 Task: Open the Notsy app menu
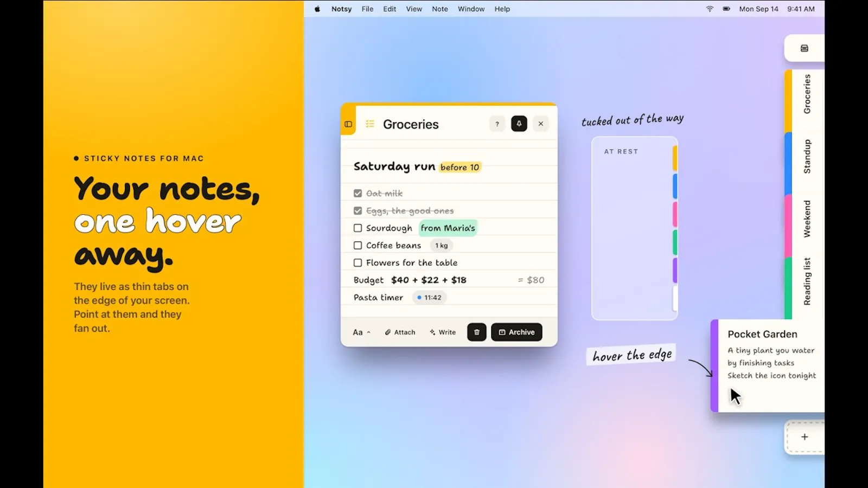tap(341, 9)
